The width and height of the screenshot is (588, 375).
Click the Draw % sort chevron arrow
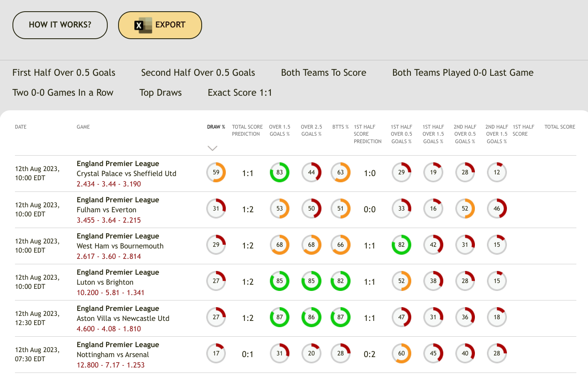pos(212,148)
